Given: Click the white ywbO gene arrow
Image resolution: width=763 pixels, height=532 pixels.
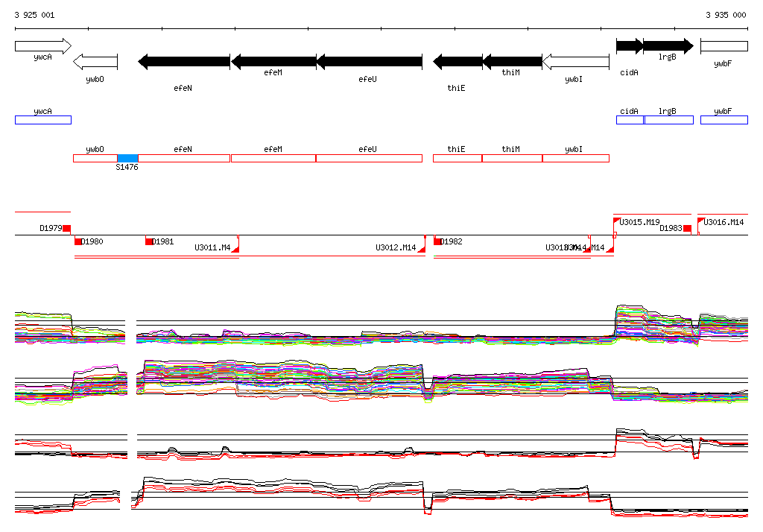Looking at the screenshot, I should pos(95,62).
